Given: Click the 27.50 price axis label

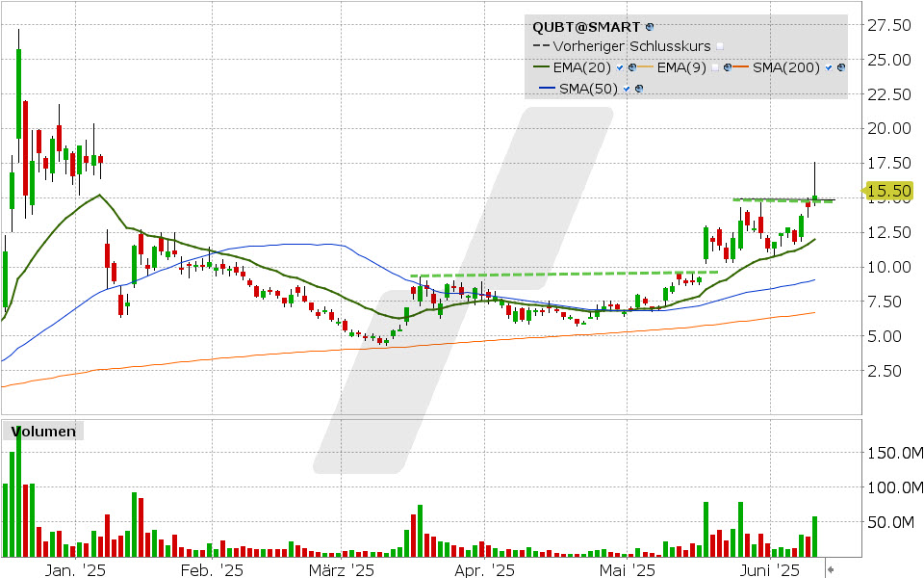Looking at the screenshot, I should click(x=889, y=25).
